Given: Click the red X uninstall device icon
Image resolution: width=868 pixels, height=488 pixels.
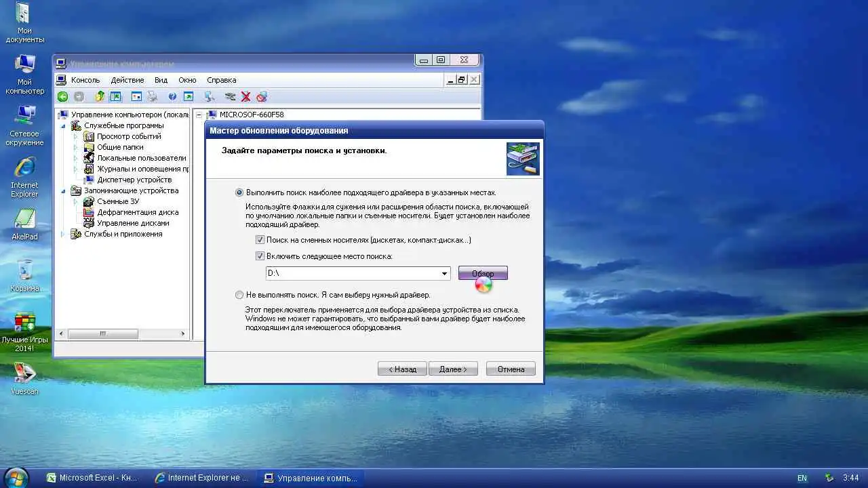Looking at the screenshot, I should tap(245, 97).
